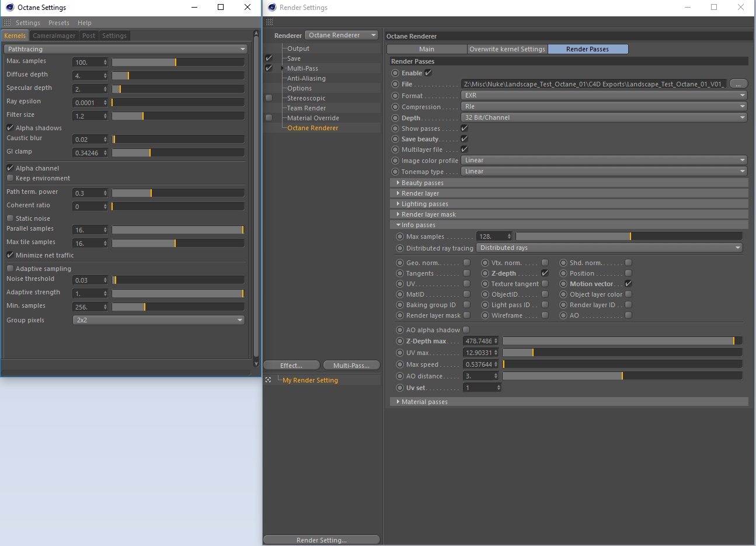Click the Cinema 4D icon in Octane Settings title bar
Viewport: 756px width, 546px height.
pos(9,7)
